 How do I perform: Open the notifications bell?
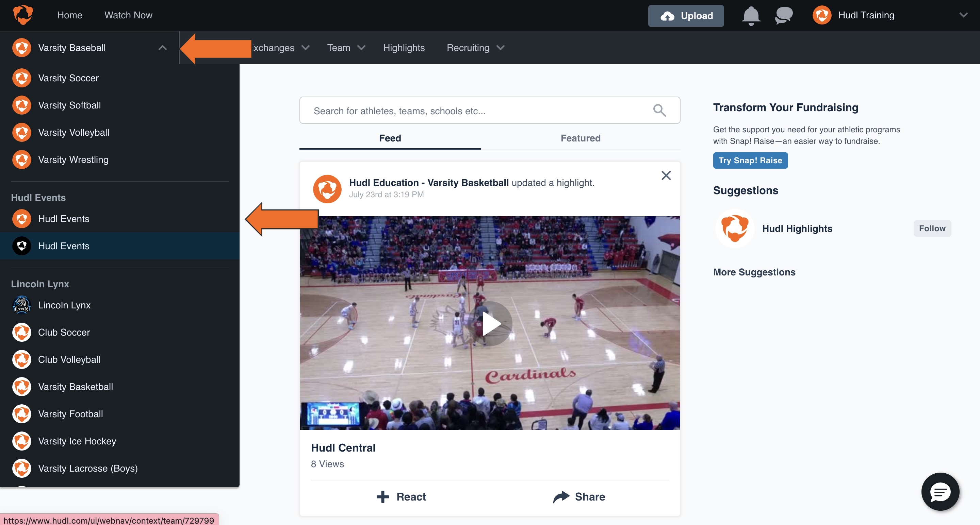point(751,16)
